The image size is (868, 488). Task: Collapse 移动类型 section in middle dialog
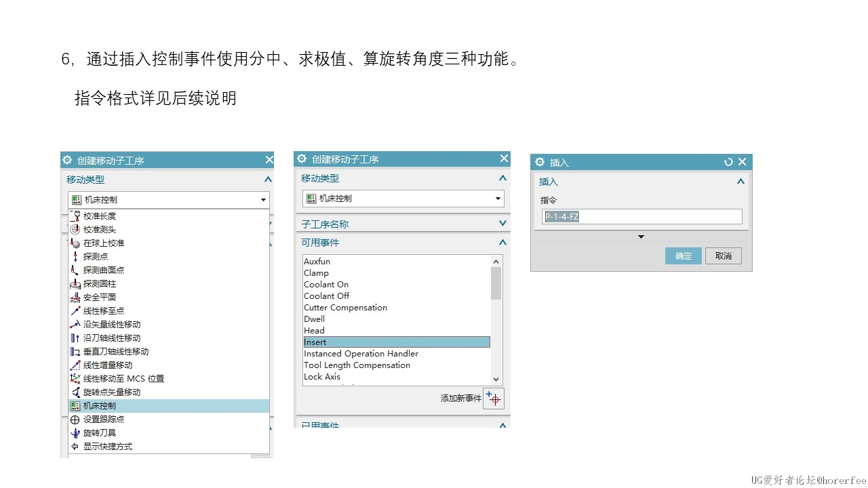click(502, 178)
